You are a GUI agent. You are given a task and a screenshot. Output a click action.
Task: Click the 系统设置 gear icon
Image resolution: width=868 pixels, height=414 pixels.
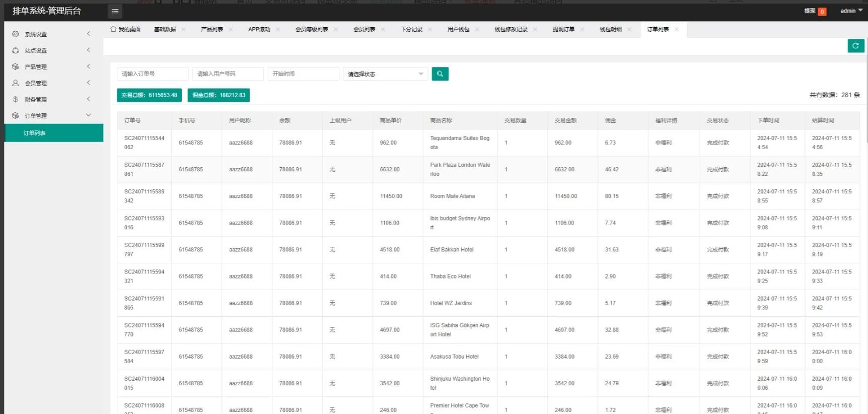tap(16, 34)
